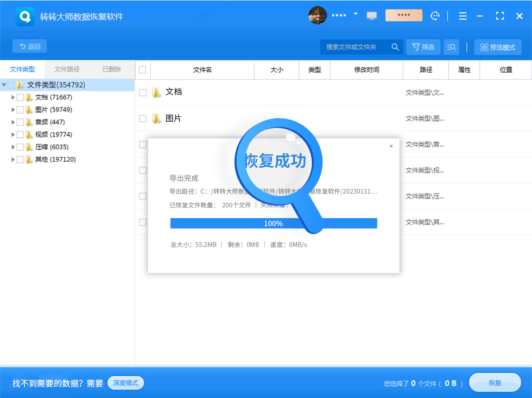532x398 pixels.
Task: Switch to 预览模式 preview mode
Action: 498,47
